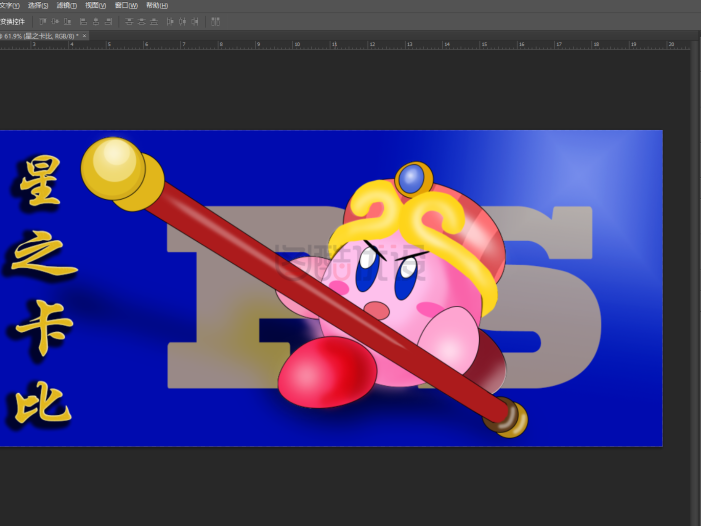
Task: Click the align vertical centers icon
Action: [55, 21]
